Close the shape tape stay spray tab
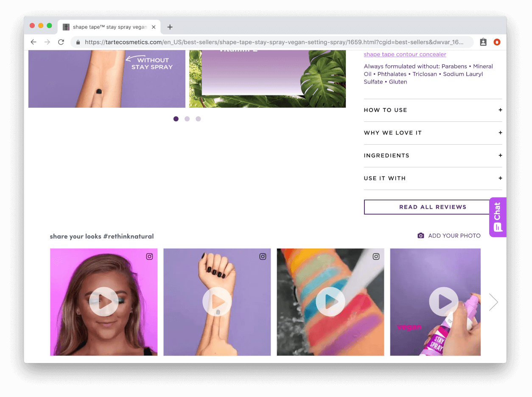 (x=154, y=27)
